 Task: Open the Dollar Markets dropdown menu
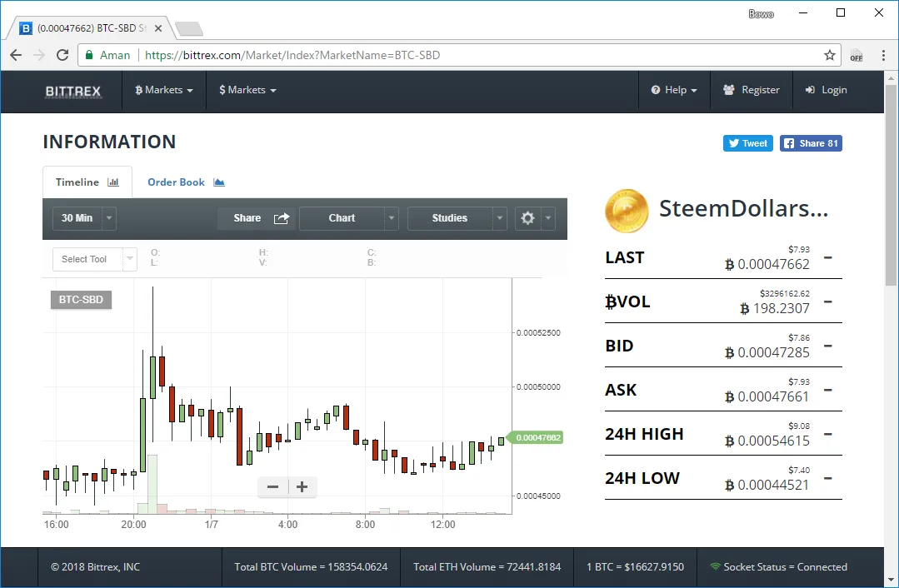point(247,90)
